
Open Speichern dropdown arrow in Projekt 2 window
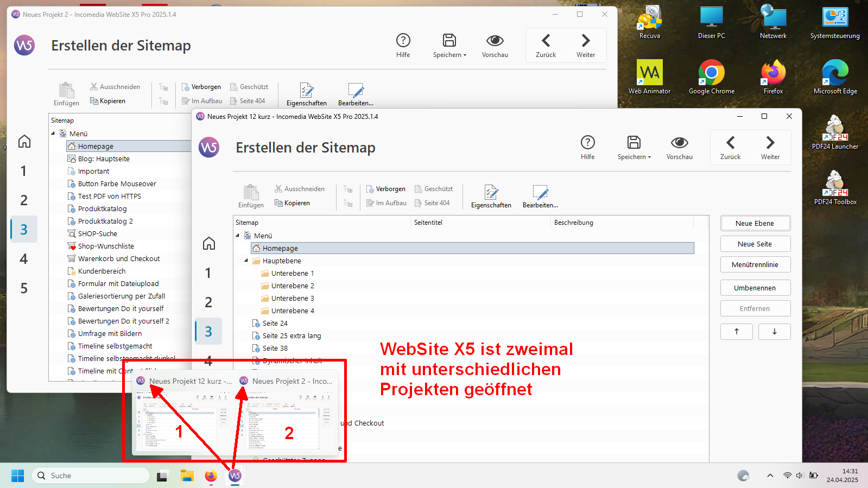coord(465,55)
